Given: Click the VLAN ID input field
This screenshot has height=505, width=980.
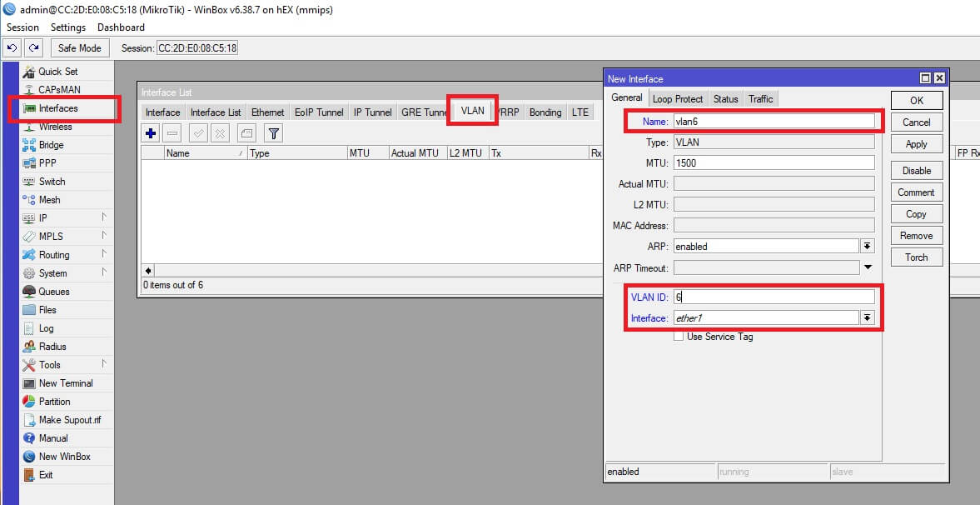Looking at the screenshot, I should 774,297.
